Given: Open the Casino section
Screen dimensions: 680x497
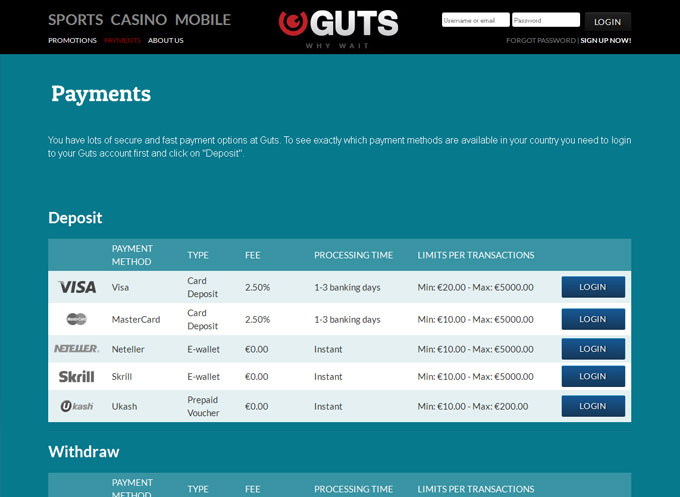Looking at the screenshot, I should [x=139, y=20].
